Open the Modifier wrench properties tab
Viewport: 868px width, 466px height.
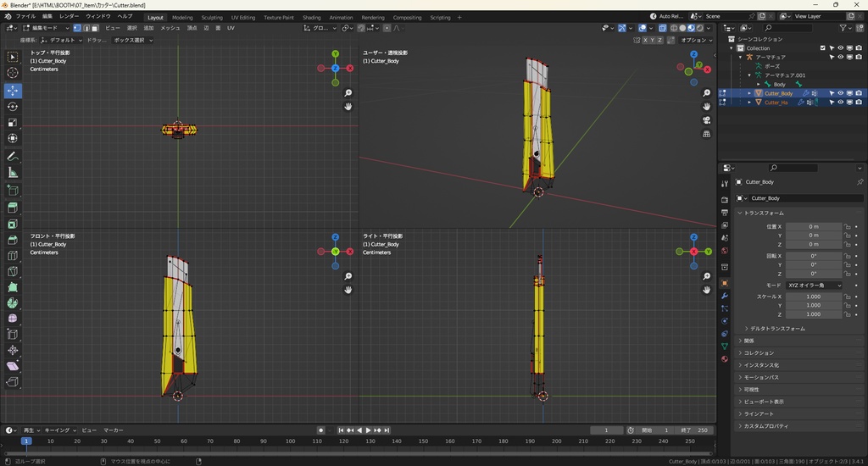(x=725, y=296)
